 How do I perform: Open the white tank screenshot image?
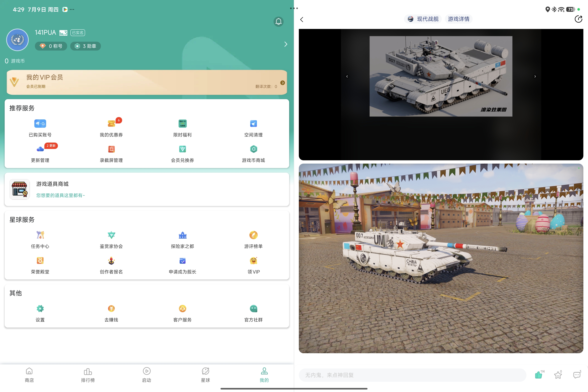pos(441,259)
